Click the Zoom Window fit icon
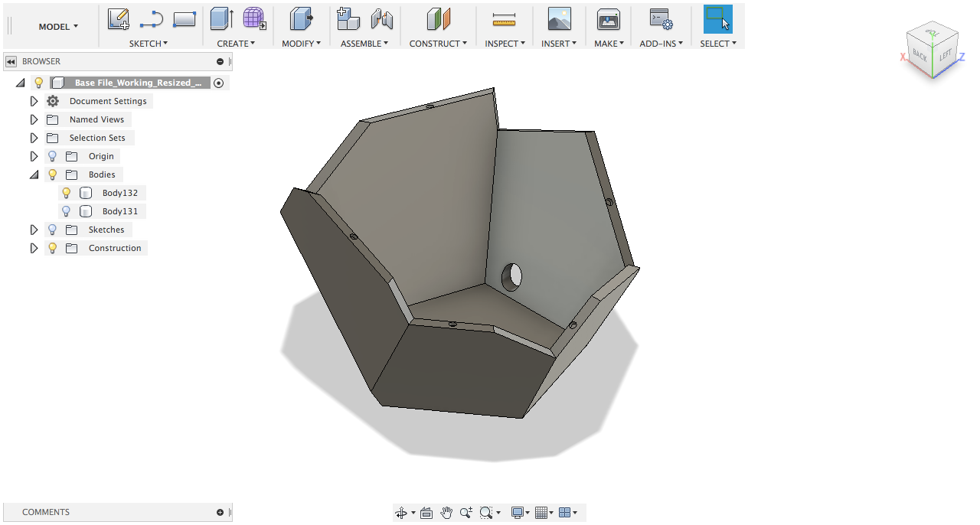This screenshot has width=980, height=525. tap(485, 513)
